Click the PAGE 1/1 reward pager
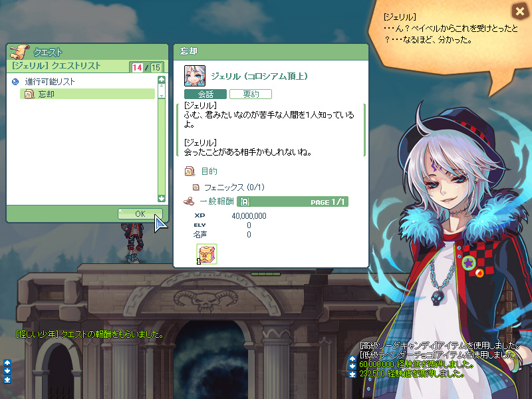532x399 pixels. click(x=327, y=202)
